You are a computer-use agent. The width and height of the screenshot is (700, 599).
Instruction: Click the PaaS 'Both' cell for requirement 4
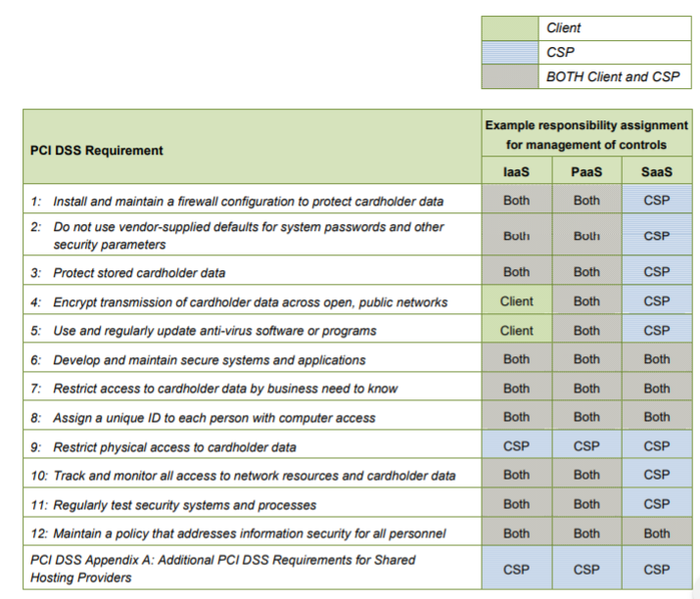586,301
